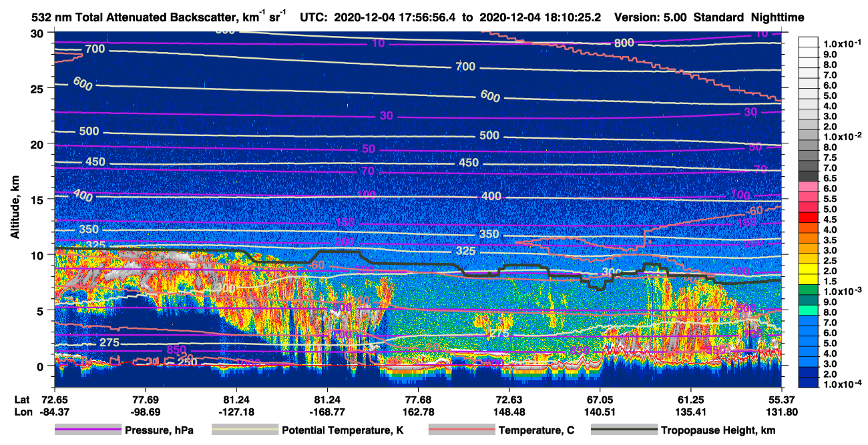Click the latitude value "61.25"
The height and width of the screenshot is (445, 868).
coord(691,399)
